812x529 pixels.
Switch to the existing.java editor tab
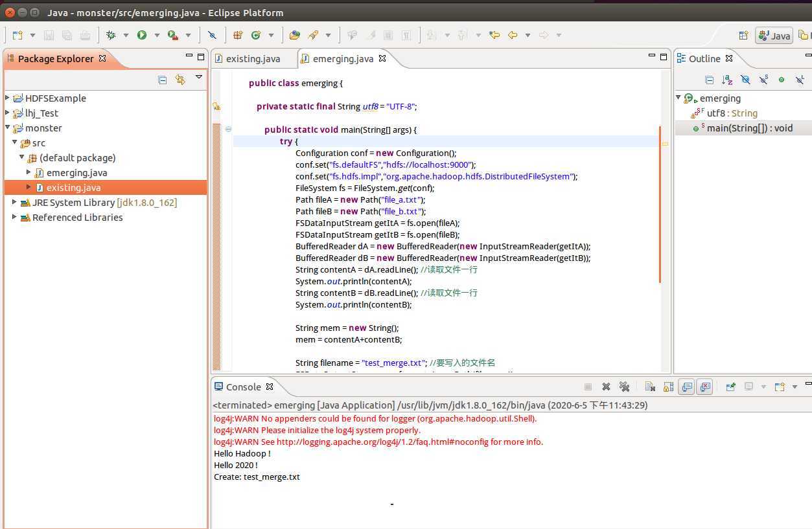(253, 58)
